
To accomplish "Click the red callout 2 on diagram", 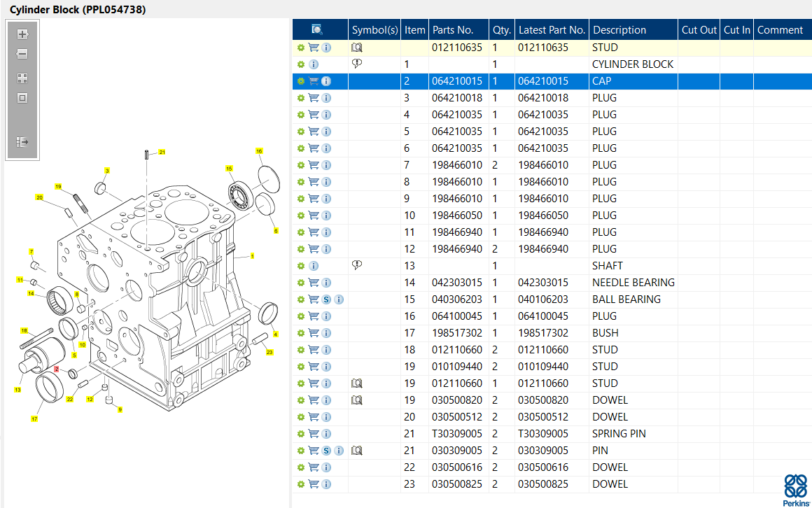I will 57,369.
